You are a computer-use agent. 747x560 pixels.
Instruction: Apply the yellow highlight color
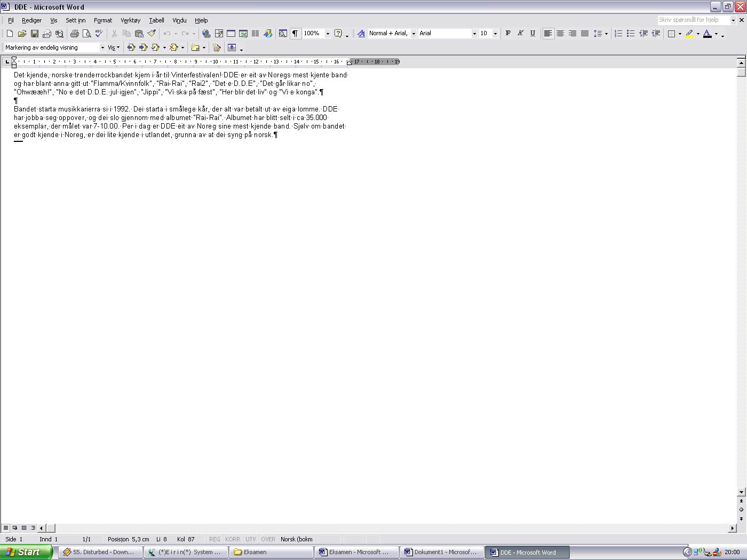(x=689, y=34)
